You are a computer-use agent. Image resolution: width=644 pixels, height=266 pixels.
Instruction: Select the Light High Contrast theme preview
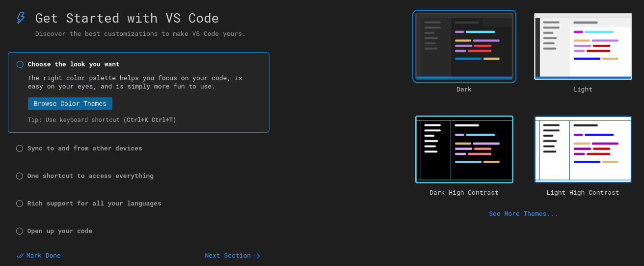click(583, 149)
